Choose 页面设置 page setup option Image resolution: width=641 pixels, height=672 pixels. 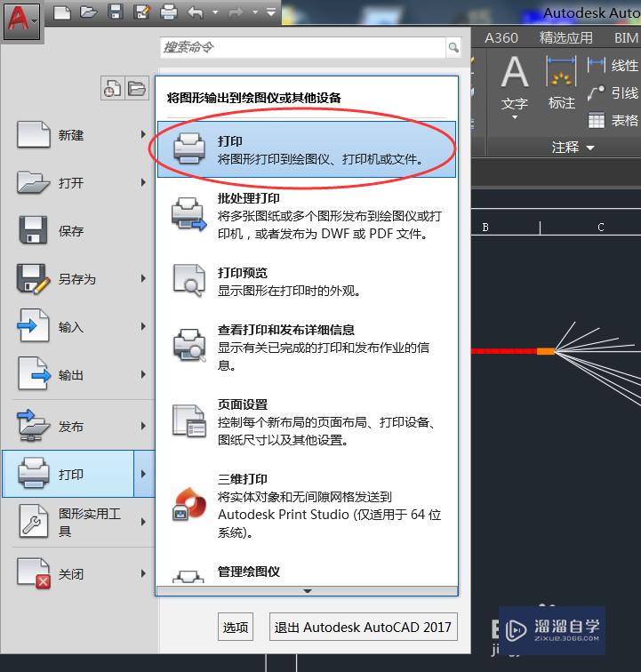[x=307, y=421]
